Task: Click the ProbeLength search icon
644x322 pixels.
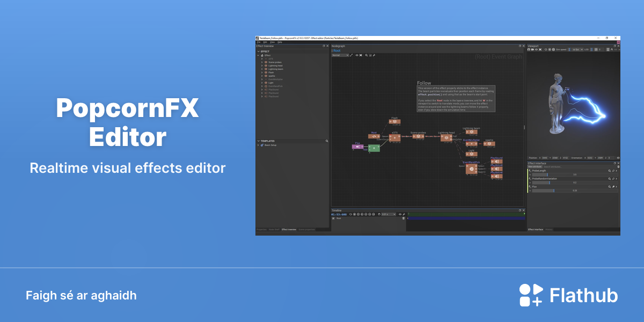Action: click(609, 171)
